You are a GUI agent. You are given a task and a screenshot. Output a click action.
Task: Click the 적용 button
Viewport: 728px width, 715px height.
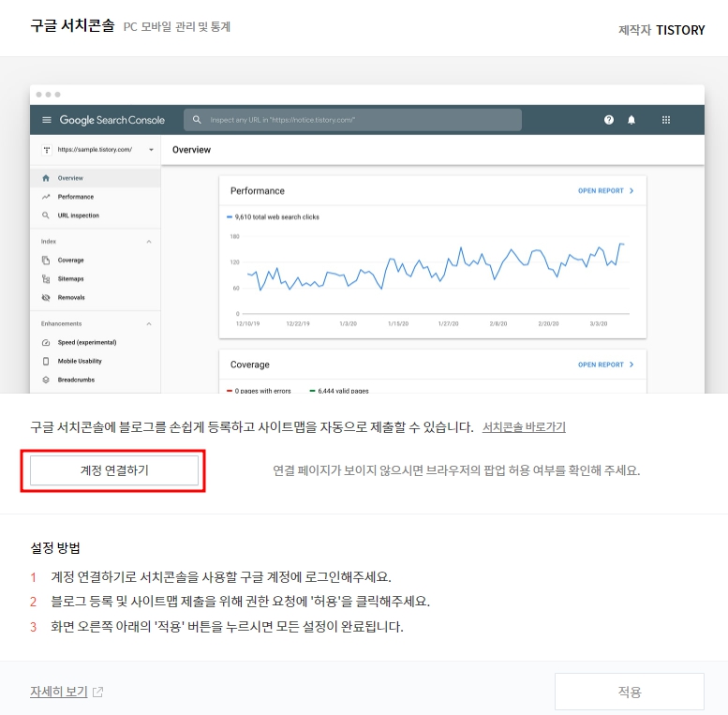pos(629,692)
